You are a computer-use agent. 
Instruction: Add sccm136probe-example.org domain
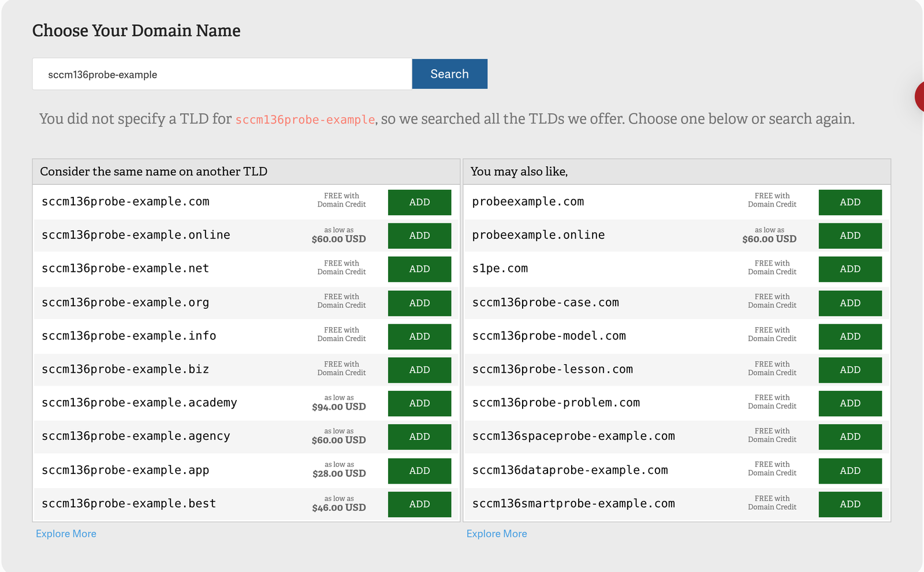coord(419,303)
